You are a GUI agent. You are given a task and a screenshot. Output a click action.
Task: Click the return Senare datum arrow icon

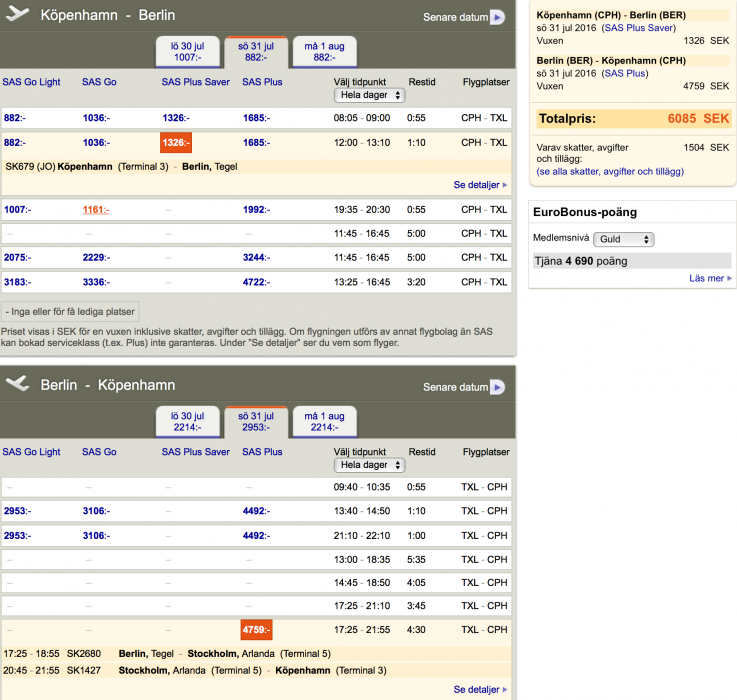click(497, 387)
